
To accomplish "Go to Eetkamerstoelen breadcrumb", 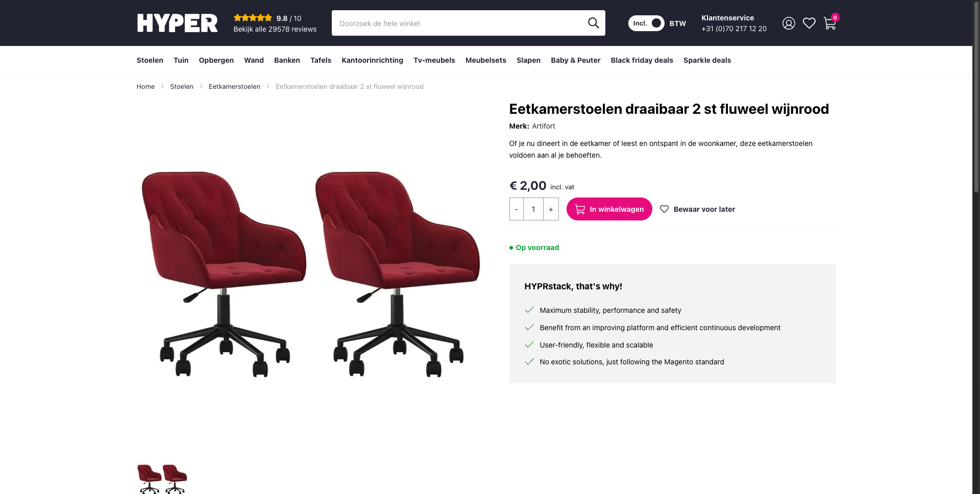I will 234,87.
